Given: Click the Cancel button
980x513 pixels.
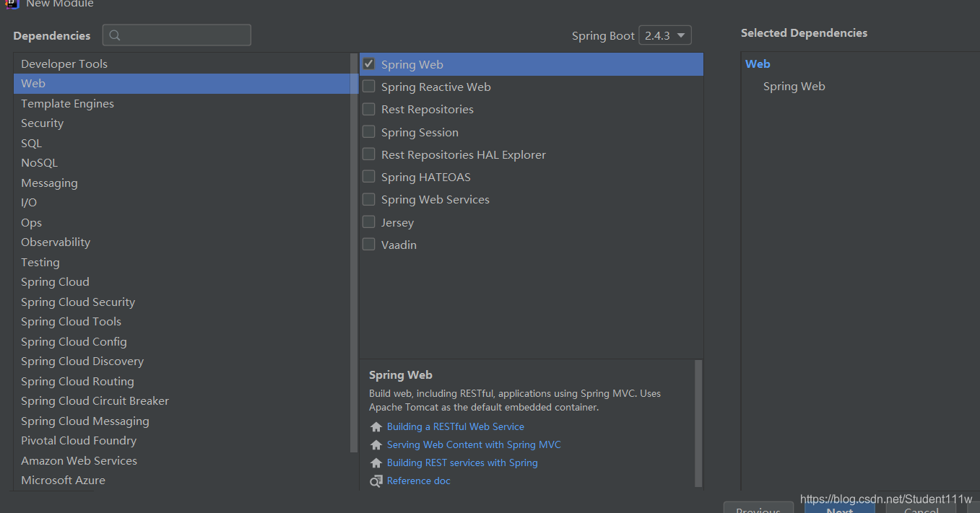Looking at the screenshot, I should pos(922,508).
